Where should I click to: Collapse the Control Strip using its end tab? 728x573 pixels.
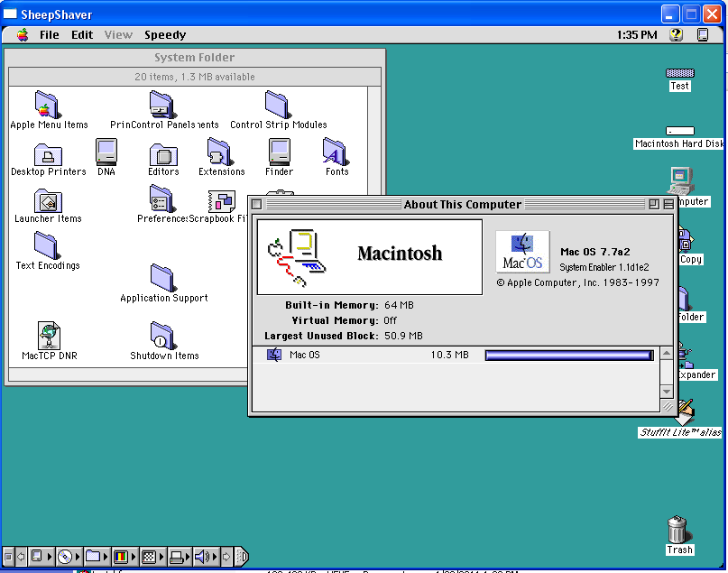pos(241,556)
